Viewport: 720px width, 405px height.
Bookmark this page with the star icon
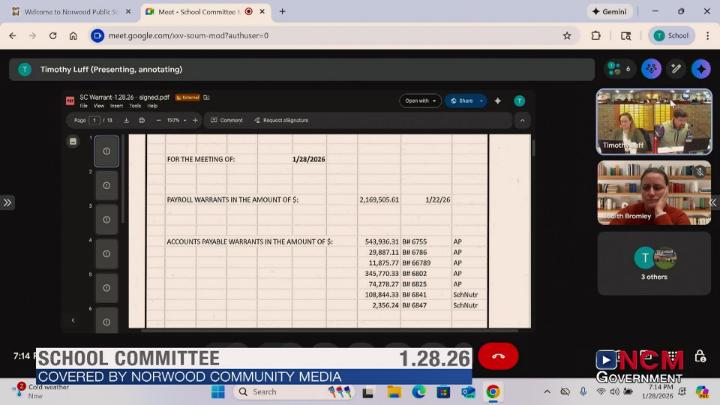(x=567, y=35)
